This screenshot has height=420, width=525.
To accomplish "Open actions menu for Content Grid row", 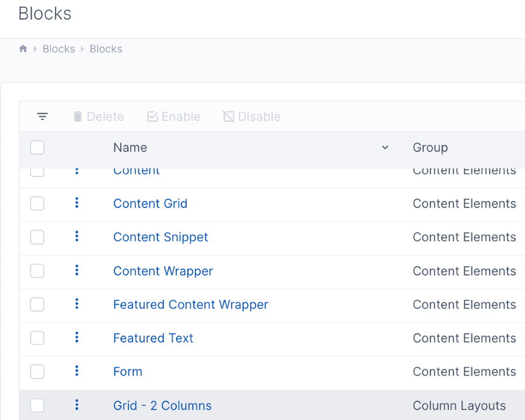I will pos(76,203).
